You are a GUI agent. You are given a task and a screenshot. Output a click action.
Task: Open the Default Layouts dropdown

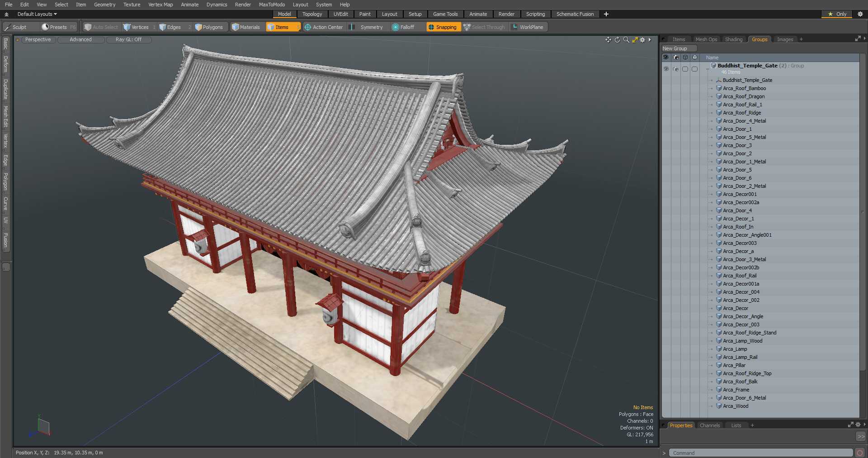(x=37, y=14)
